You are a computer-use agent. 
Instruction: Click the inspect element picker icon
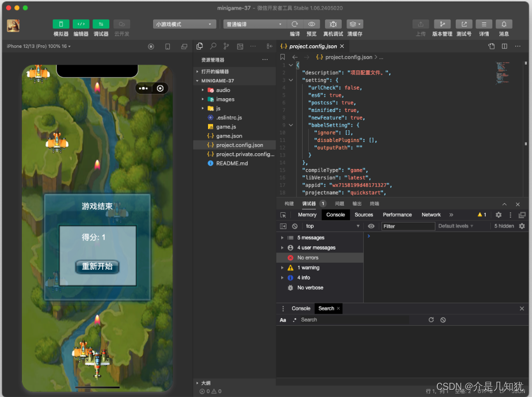[283, 215]
